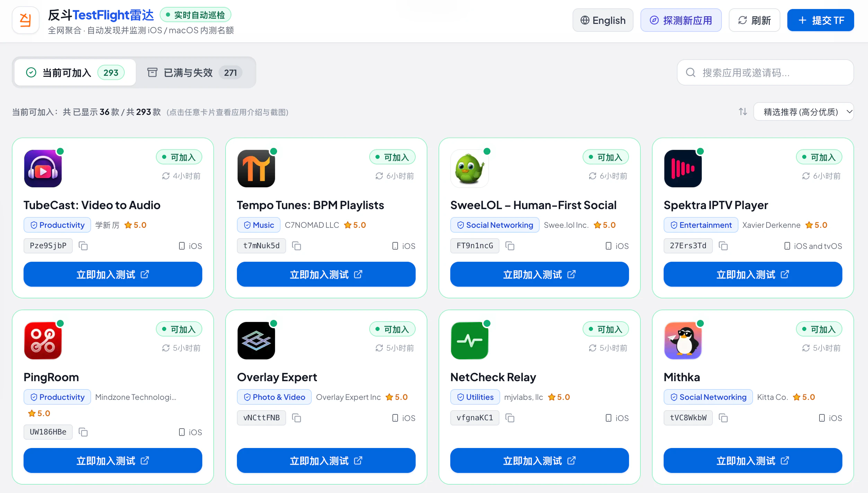Join the TubeCast test now
Image resolution: width=868 pixels, height=493 pixels.
pyautogui.click(x=113, y=274)
